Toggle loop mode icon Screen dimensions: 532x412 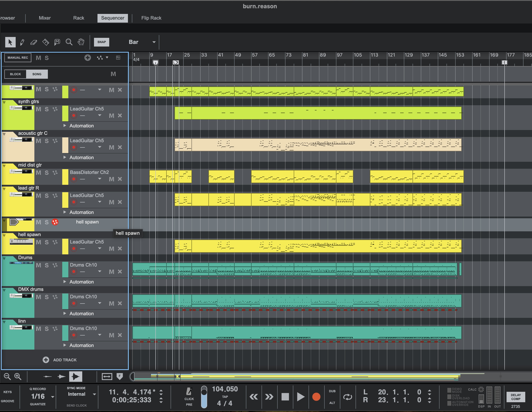348,397
